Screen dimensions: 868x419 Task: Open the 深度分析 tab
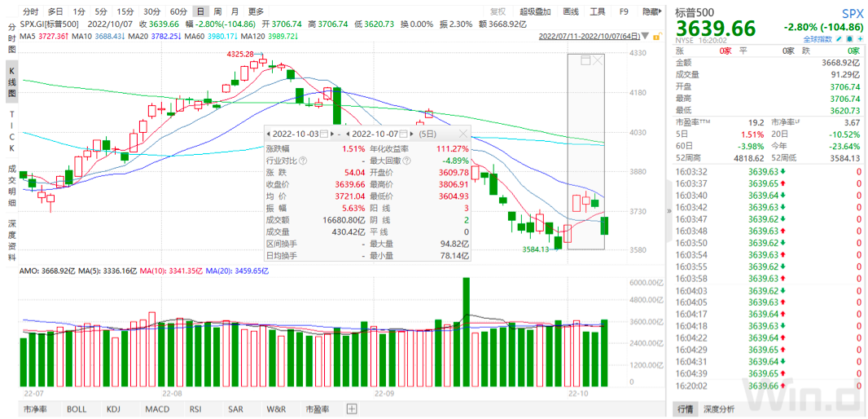[719, 408]
